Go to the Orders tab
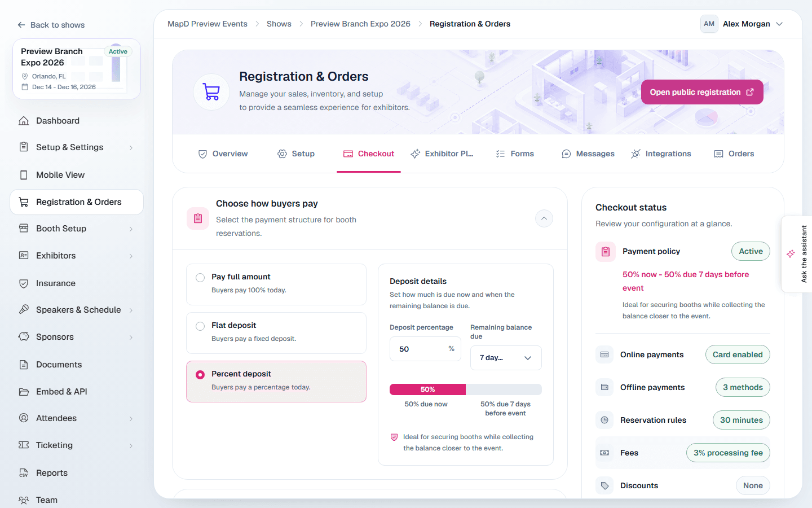The image size is (812, 508). pyautogui.click(x=734, y=154)
